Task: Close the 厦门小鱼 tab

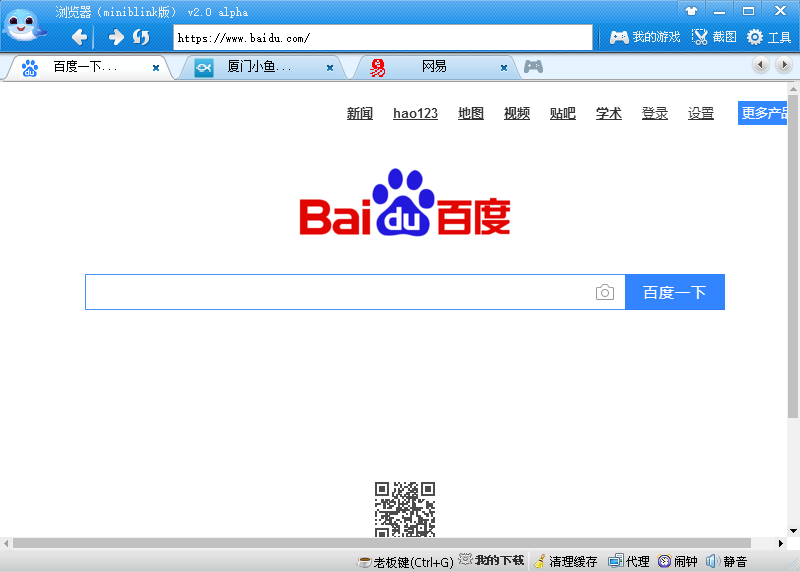Action: (330, 68)
